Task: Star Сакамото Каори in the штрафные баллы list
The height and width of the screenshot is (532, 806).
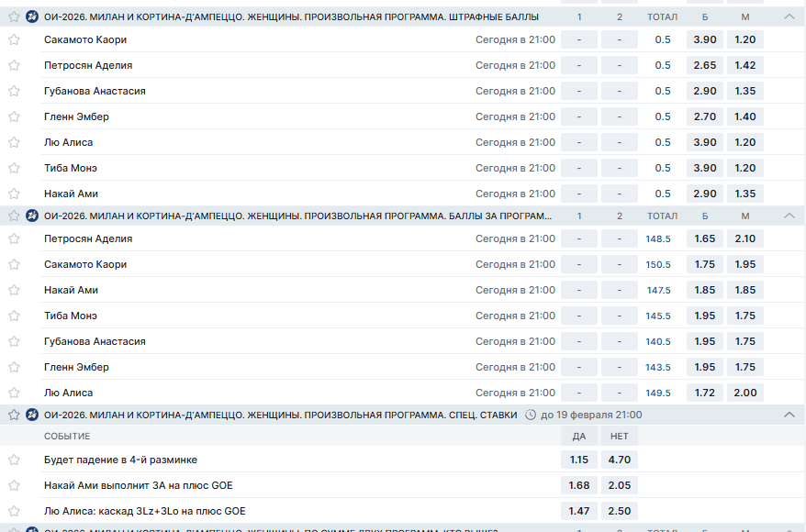Action: point(14,40)
